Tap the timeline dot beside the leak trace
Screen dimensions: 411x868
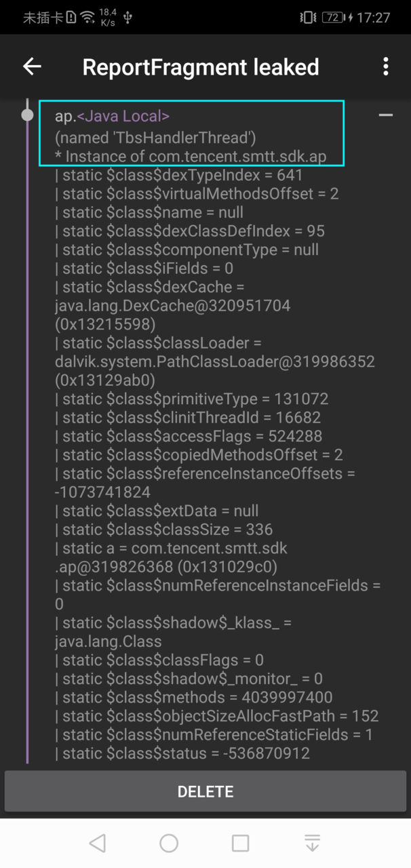[27, 114]
